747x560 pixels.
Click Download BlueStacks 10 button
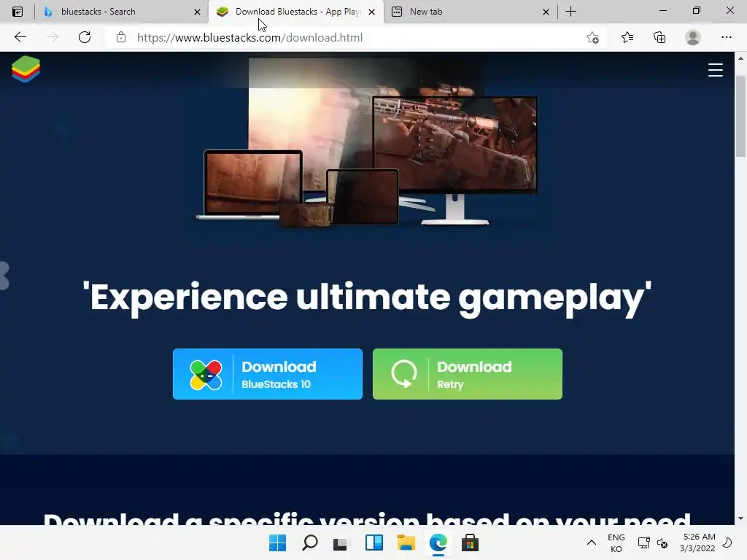pyautogui.click(x=268, y=374)
